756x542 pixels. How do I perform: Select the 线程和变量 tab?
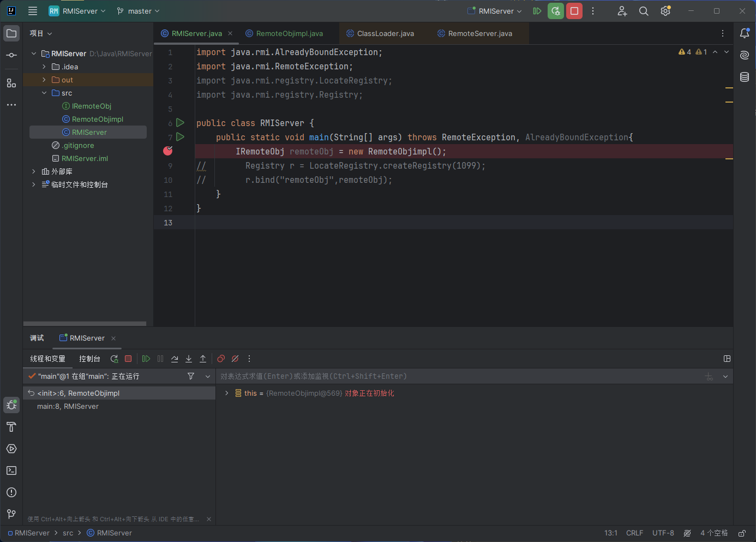click(x=47, y=359)
